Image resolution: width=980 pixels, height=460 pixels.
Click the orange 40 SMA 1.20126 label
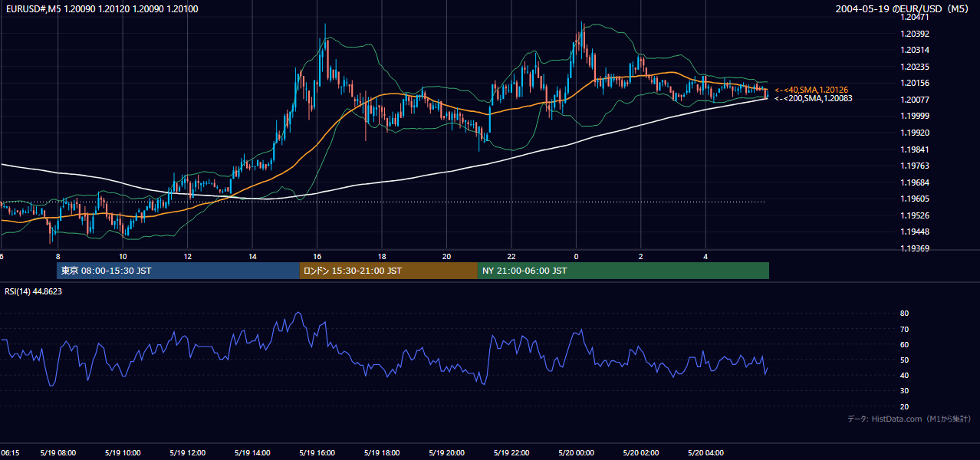[x=812, y=90]
